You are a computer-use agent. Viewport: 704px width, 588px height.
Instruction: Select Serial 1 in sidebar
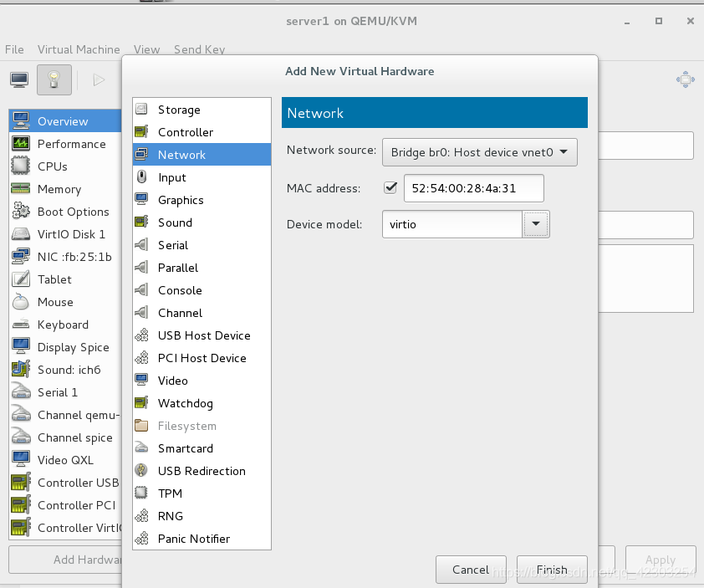65,392
